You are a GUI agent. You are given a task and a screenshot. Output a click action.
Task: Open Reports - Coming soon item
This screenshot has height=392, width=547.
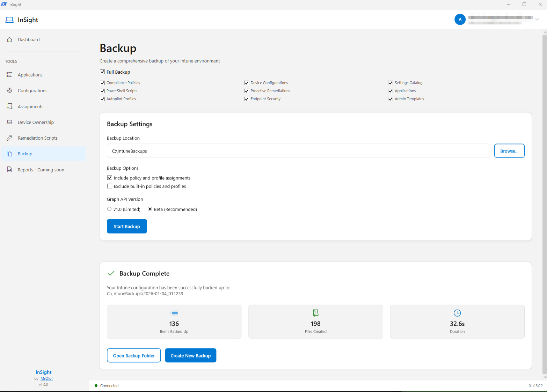tap(44, 170)
